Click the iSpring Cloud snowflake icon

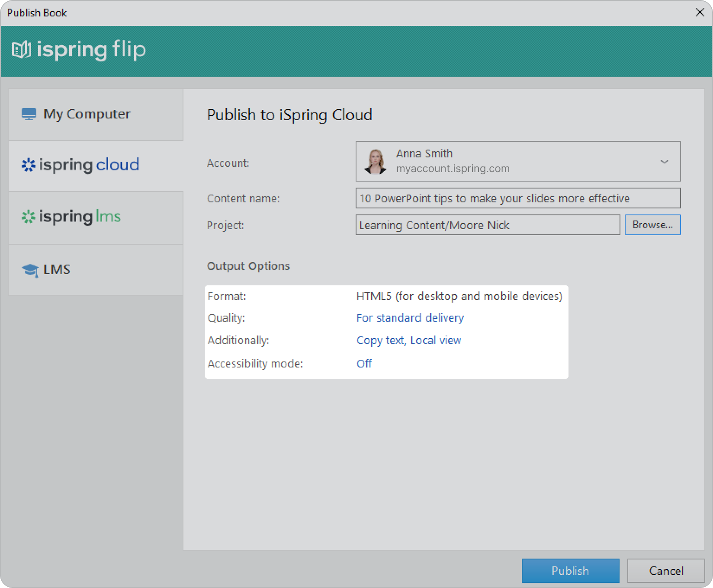[x=28, y=165]
